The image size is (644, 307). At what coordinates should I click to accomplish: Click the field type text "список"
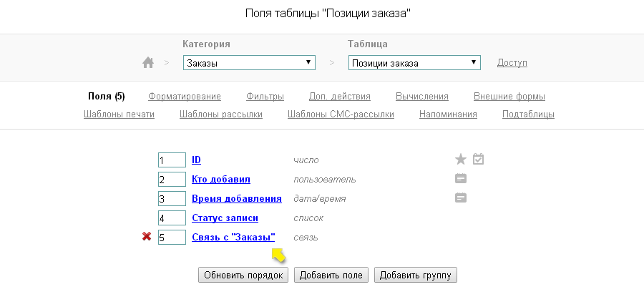click(308, 218)
